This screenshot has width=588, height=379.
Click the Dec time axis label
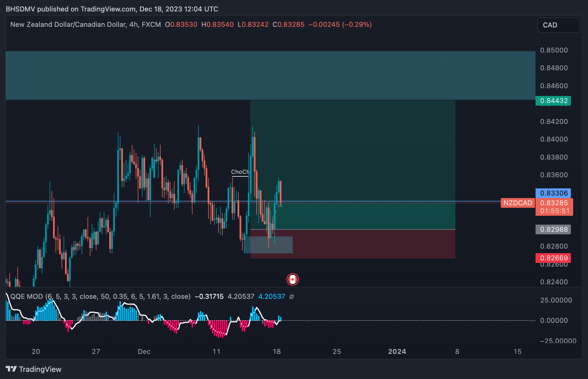point(144,352)
